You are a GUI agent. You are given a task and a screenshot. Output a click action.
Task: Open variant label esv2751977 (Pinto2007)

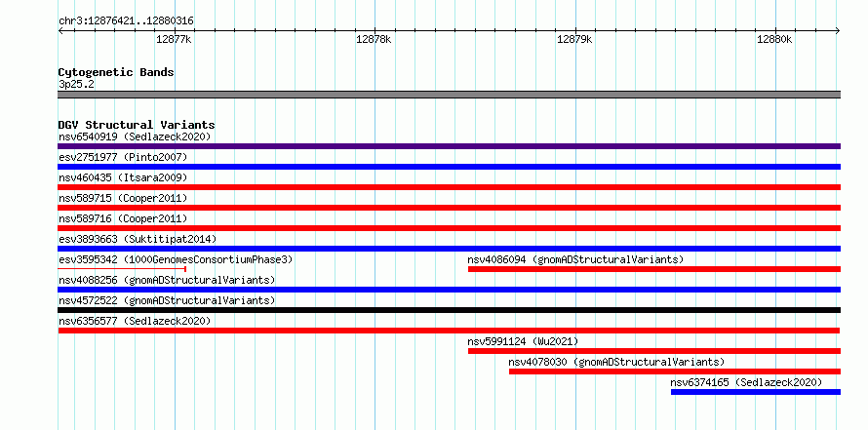123,157
